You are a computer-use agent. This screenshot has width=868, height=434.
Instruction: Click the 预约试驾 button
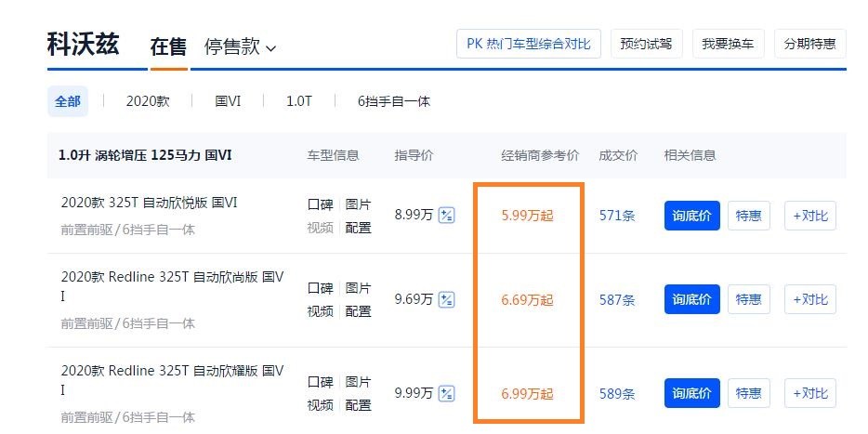click(647, 44)
